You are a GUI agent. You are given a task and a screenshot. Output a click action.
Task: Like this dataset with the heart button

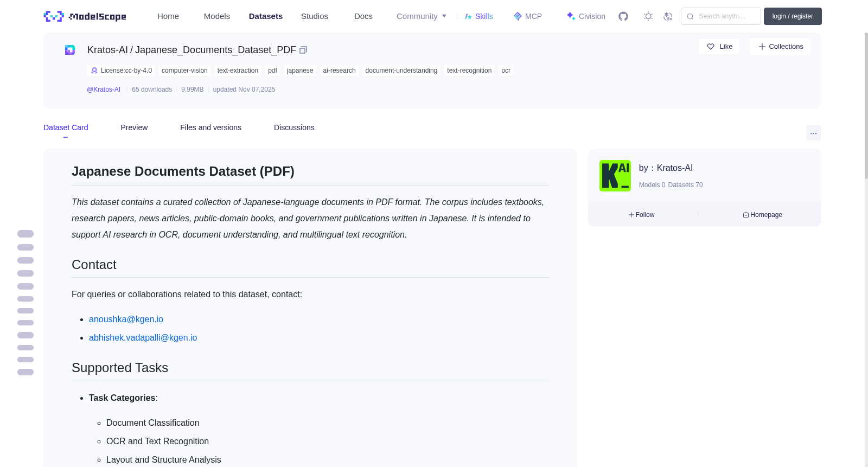719,47
